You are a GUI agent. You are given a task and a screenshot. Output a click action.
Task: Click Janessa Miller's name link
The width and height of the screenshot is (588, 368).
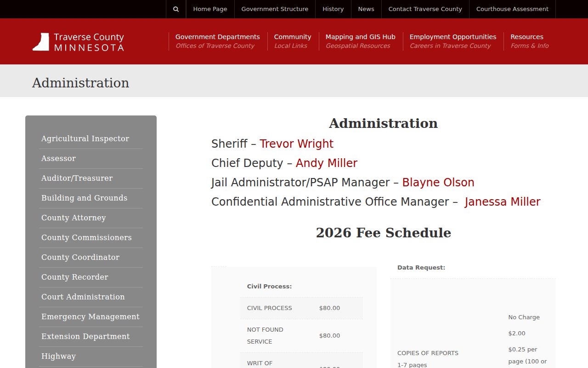coord(503,202)
